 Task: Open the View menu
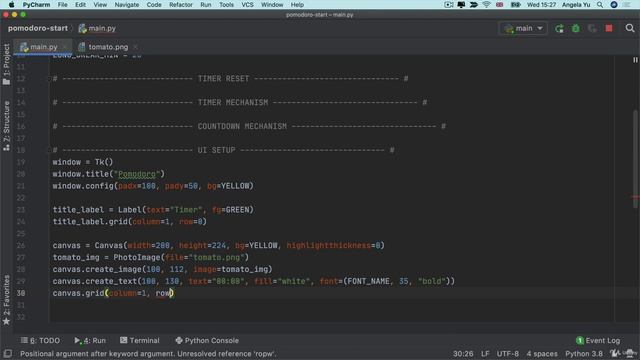[100, 5]
